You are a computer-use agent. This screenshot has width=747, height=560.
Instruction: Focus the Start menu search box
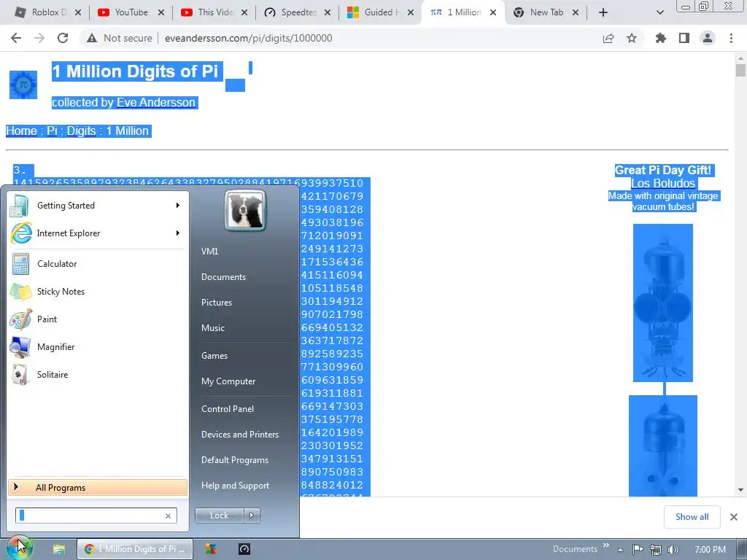point(90,516)
